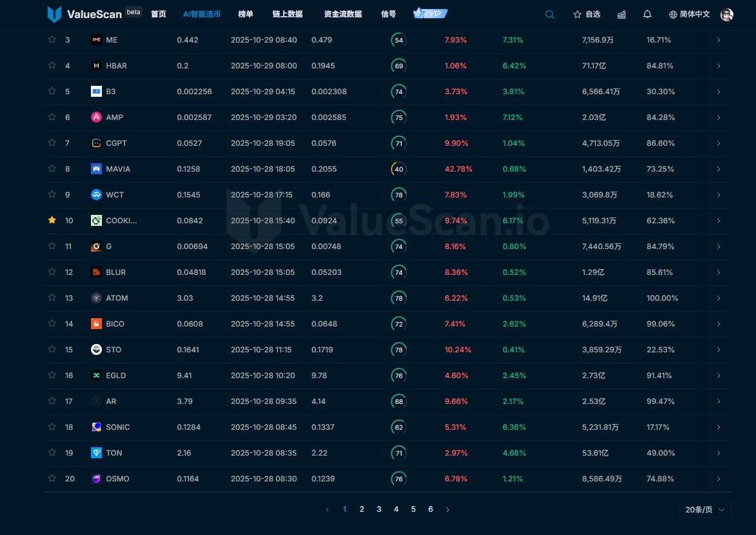Select AI智能选币 nav item

coord(201,14)
